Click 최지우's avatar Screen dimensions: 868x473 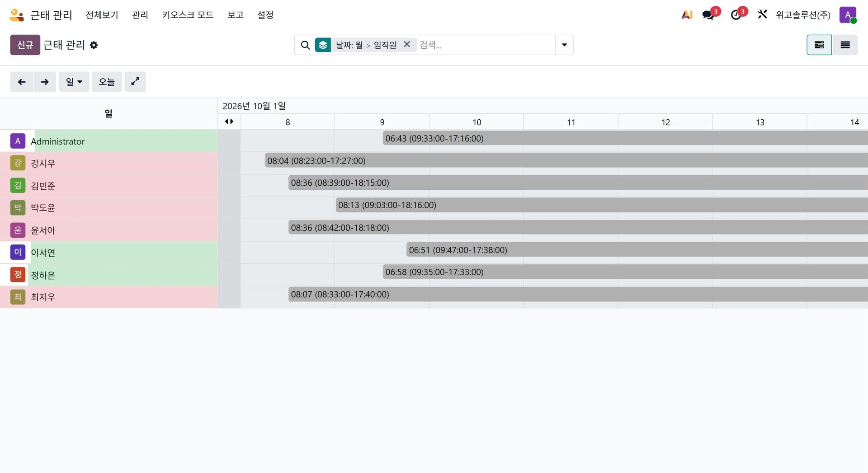[18, 297]
